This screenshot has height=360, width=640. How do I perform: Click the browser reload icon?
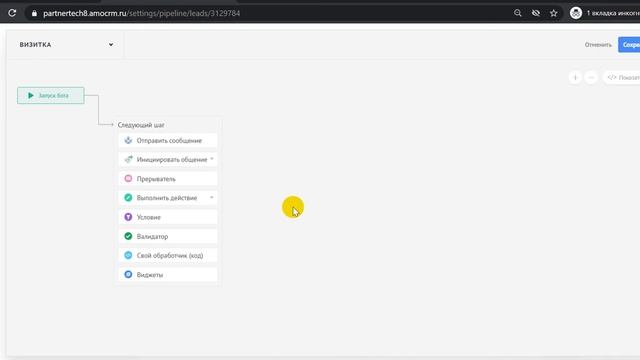(x=12, y=13)
